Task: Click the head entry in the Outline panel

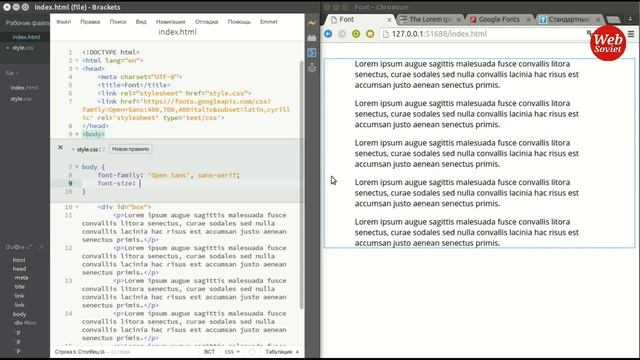Action: (19, 269)
